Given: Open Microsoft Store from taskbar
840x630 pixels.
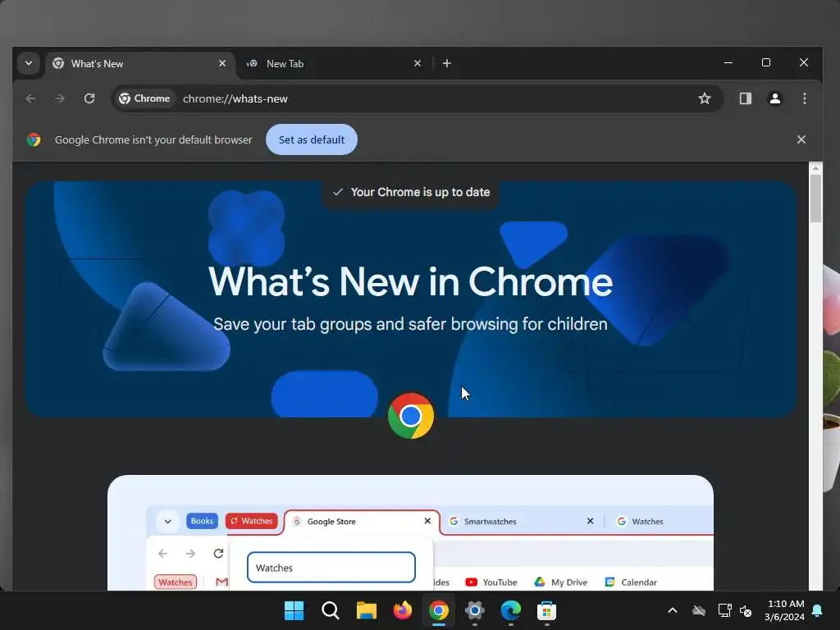Looking at the screenshot, I should click(546, 610).
